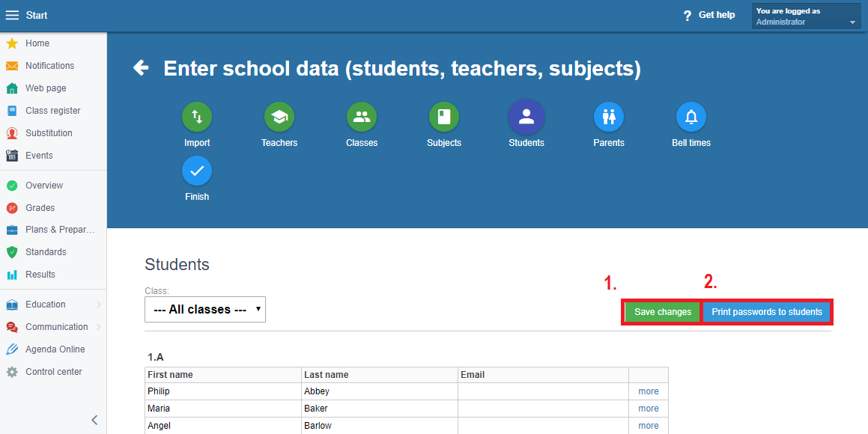Viewport: 868px width, 434px height.
Task: Click the Control center gear icon
Action: coord(12,372)
